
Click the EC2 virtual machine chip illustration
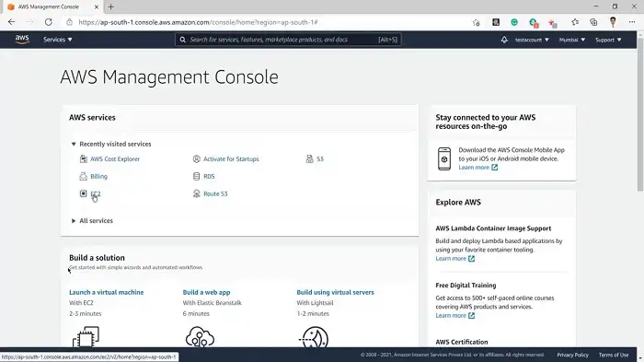pos(86,337)
